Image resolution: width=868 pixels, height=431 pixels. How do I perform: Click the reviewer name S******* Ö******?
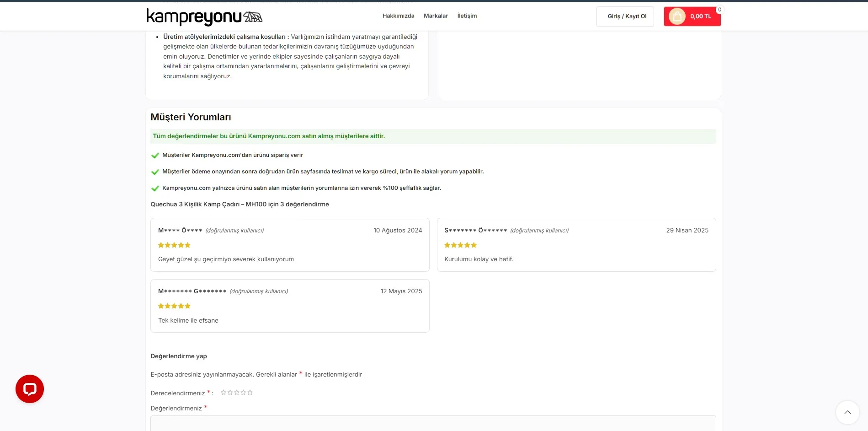pyautogui.click(x=476, y=231)
